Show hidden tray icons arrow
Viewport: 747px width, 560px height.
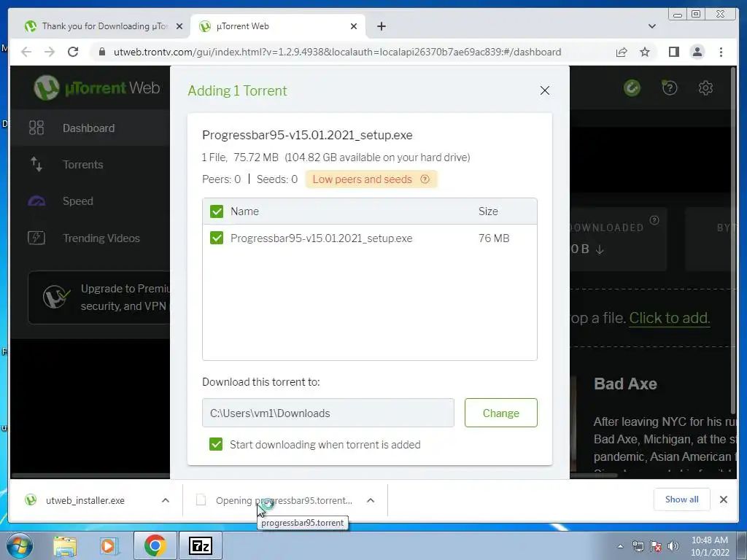coord(620,546)
